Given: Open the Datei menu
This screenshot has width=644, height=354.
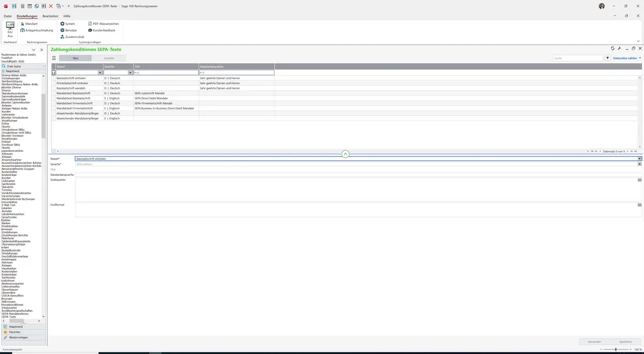Looking at the screenshot, I should [8, 16].
